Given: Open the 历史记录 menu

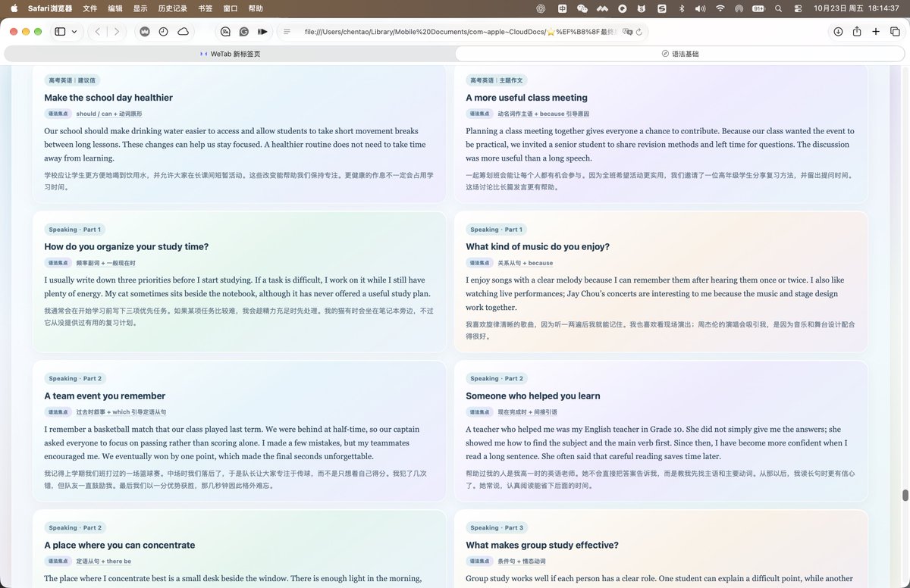Looking at the screenshot, I should click(173, 8).
